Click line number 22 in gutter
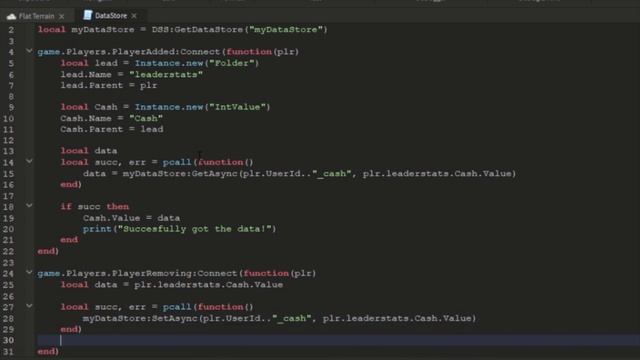 8,251
